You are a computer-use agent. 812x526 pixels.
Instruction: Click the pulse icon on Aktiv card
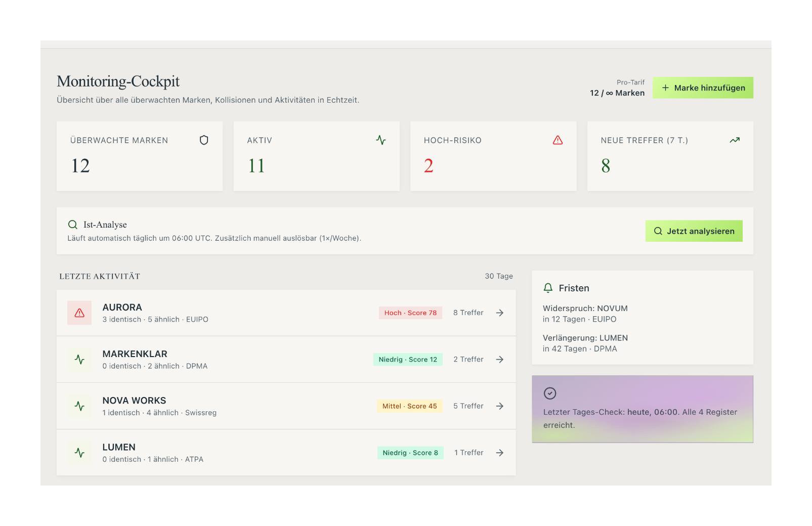tap(381, 140)
